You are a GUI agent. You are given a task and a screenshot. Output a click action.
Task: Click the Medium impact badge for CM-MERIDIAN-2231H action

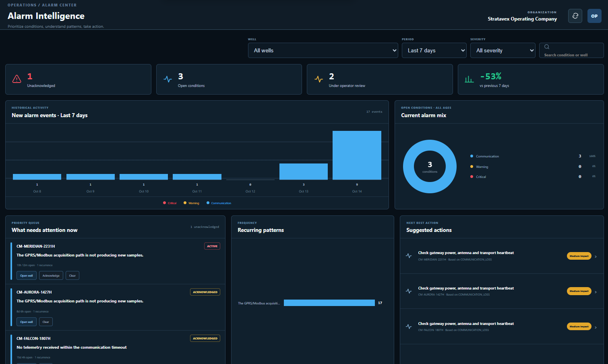pyautogui.click(x=579, y=256)
